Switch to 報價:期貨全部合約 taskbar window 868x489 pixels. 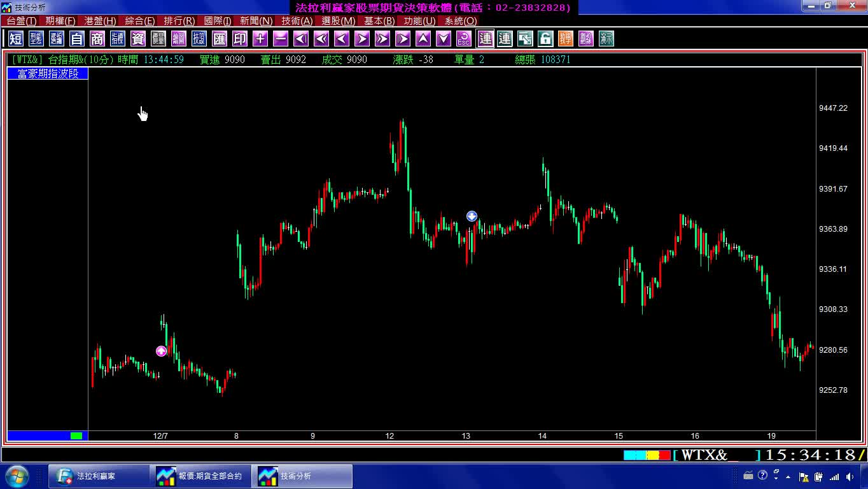(201, 476)
